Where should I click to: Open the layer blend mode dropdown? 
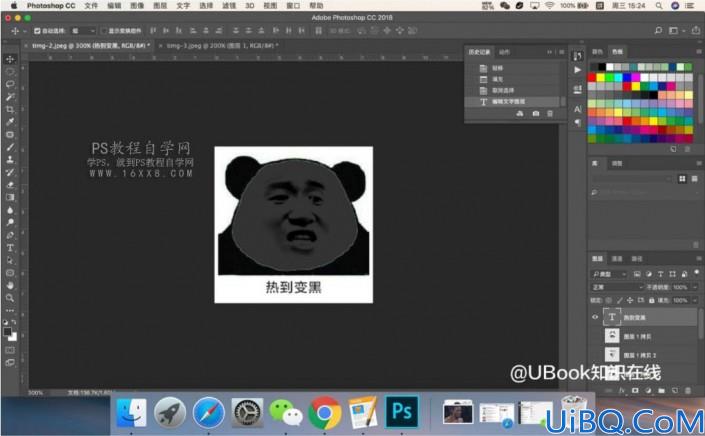[617, 287]
